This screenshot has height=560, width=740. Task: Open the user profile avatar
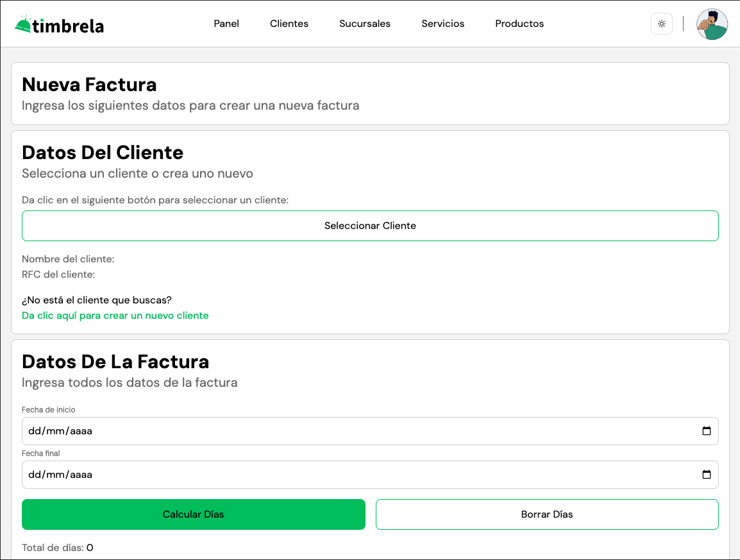click(x=712, y=24)
